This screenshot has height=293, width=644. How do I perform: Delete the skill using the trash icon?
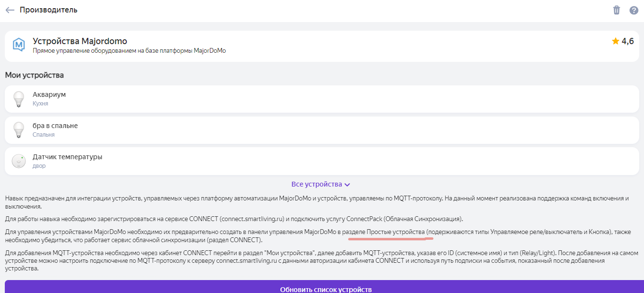(x=617, y=10)
